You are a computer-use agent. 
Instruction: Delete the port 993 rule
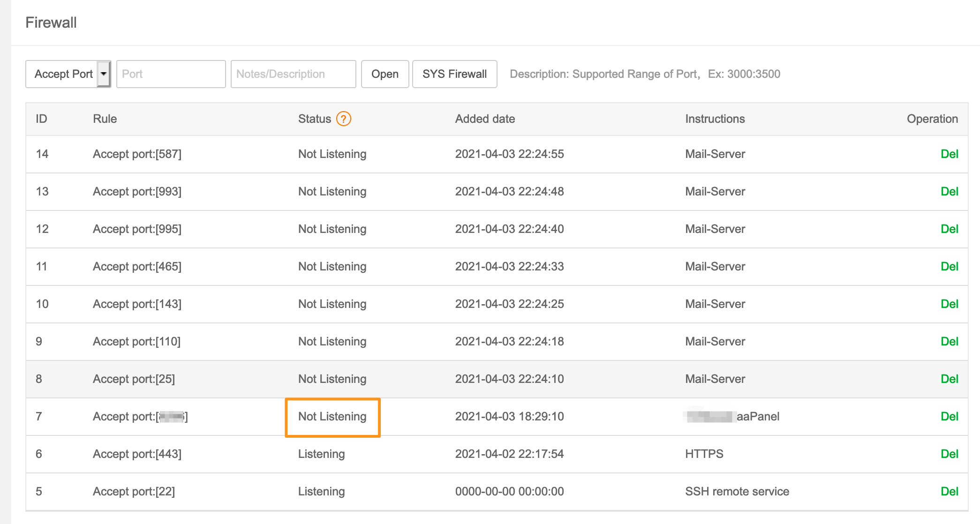[x=949, y=192]
